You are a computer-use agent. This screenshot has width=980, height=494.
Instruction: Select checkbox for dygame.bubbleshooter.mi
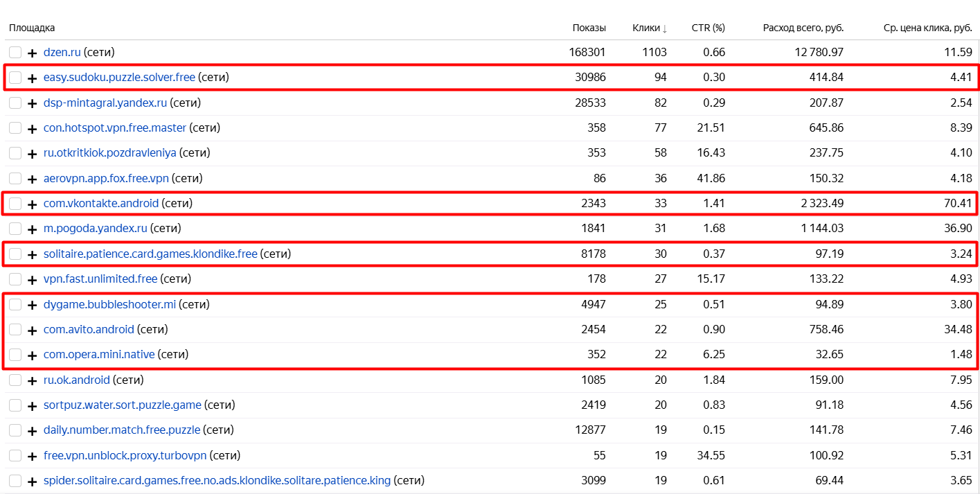[x=15, y=304]
